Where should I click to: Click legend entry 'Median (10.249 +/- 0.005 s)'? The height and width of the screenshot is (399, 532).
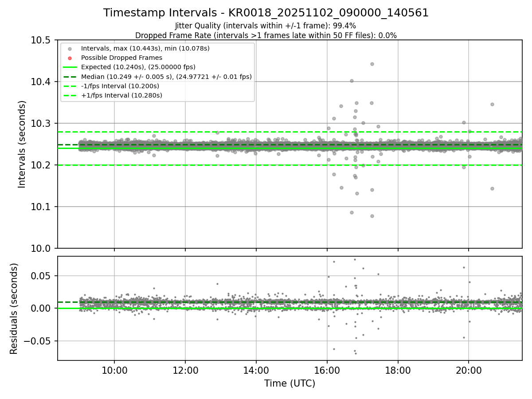pyautogui.click(x=166, y=77)
